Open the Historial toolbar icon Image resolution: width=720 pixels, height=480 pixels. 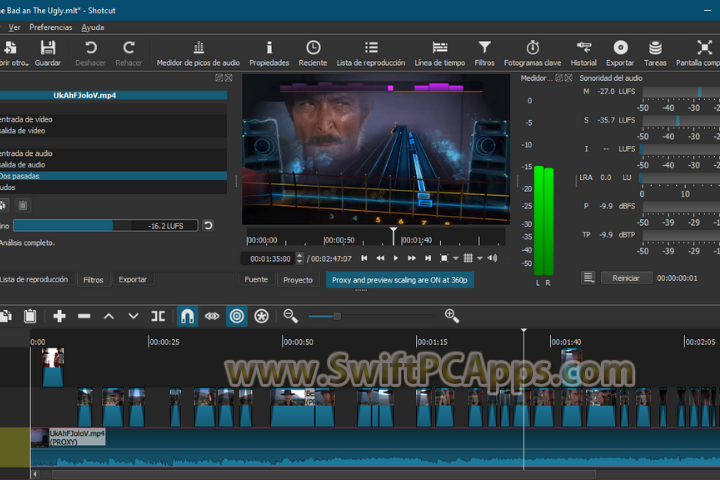[x=584, y=48]
